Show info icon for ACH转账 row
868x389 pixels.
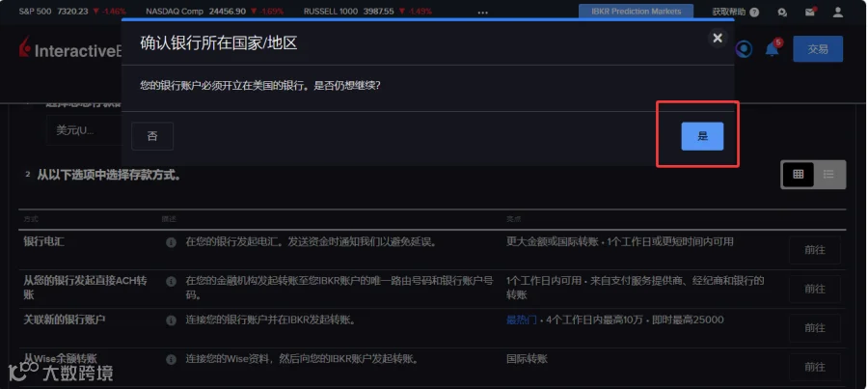(171, 282)
